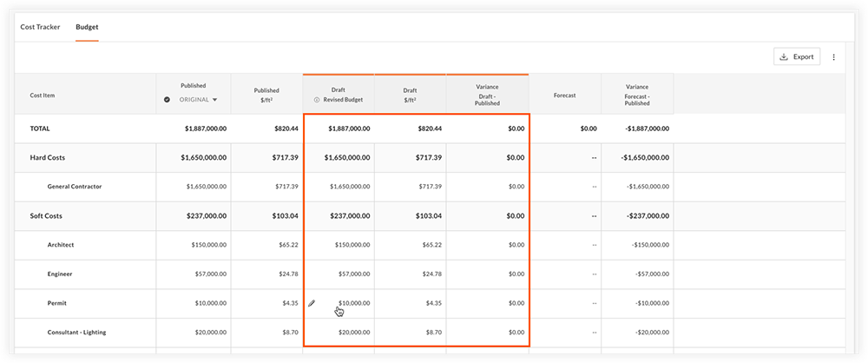This screenshot has width=868, height=363.
Task: Click Architect draft budget $150,000.00 cell
Action: point(339,245)
